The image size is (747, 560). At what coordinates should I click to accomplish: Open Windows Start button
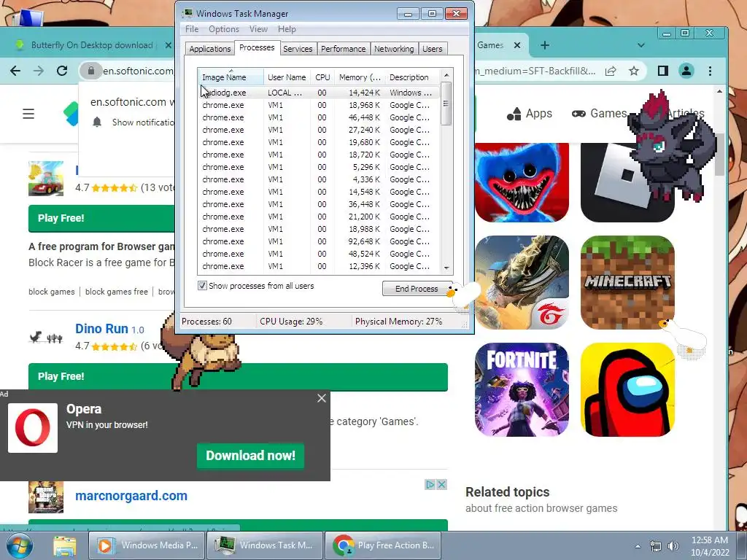(20, 545)
